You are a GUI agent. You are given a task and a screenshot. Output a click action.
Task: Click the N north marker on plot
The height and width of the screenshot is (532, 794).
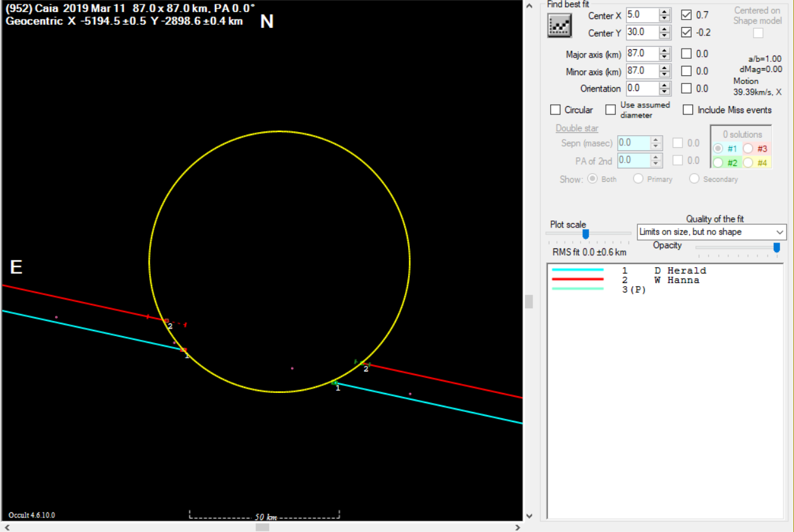267,21
